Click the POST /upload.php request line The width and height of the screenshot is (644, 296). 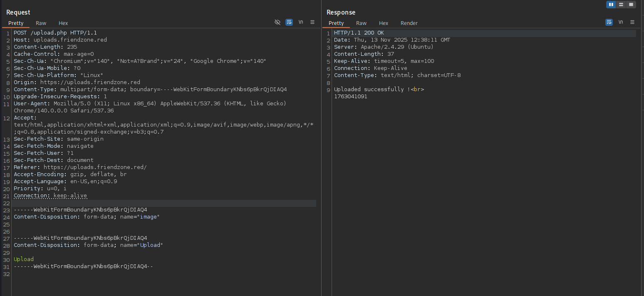55,33
